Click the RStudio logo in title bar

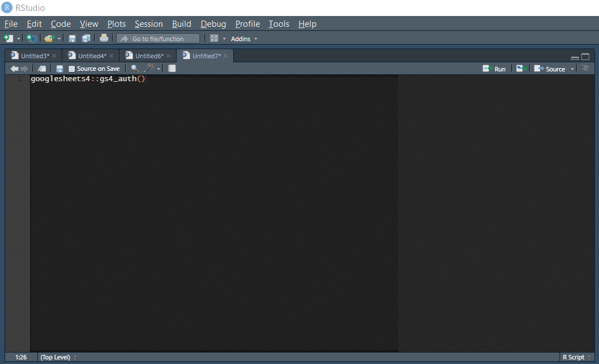tap(6, 7)
